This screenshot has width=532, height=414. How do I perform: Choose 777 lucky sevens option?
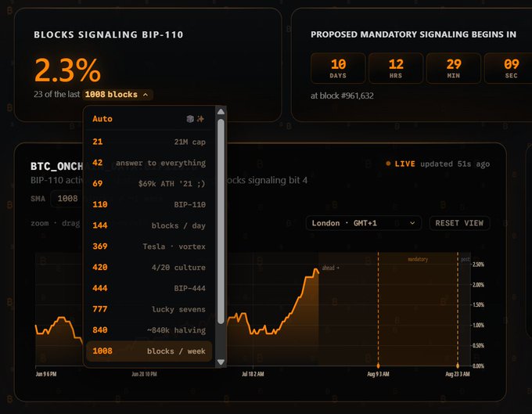(x=149, y=309)
